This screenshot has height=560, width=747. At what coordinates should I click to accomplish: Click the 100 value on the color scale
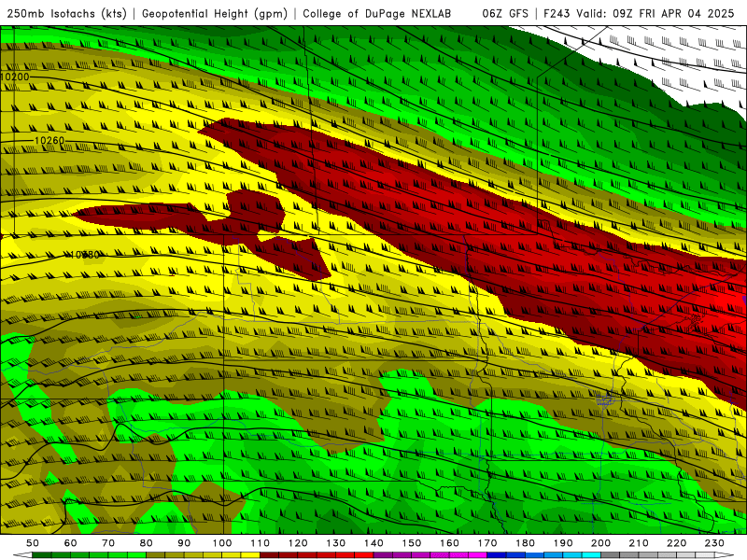(x=222, y=543)
